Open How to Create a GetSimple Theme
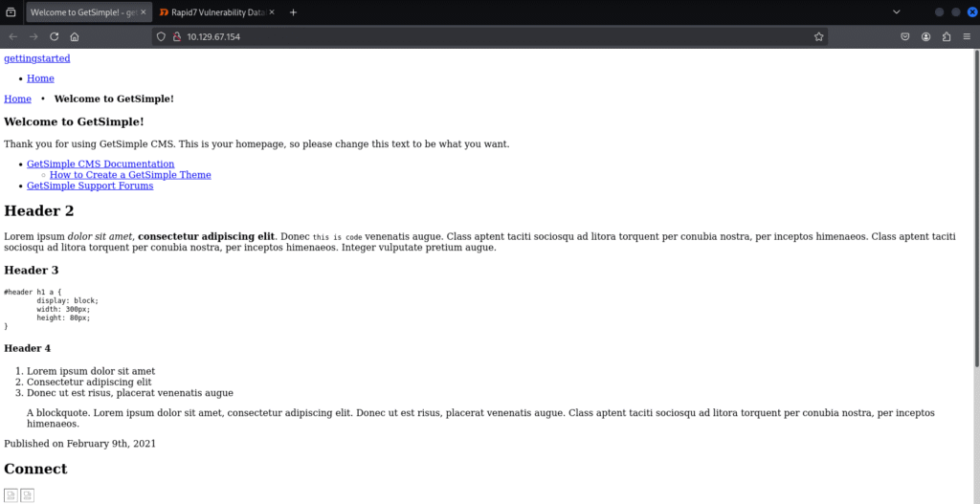The image size is (980, 504). pos(130,175)
